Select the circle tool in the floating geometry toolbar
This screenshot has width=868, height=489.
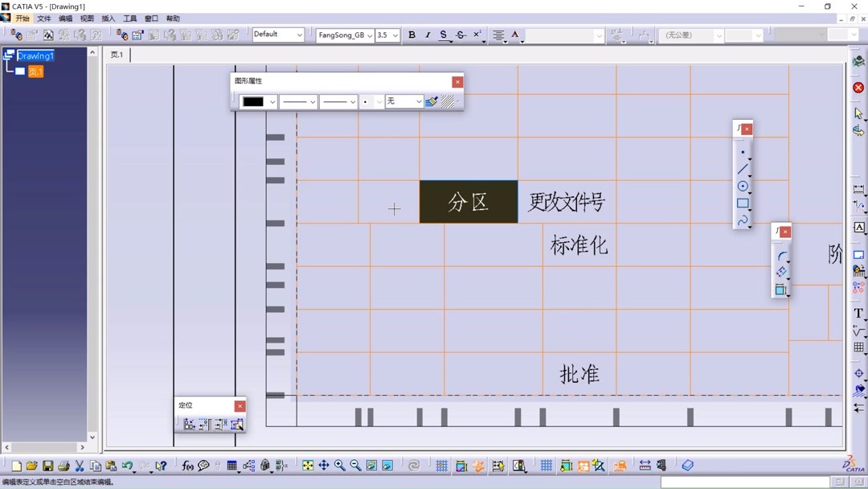point(743,186)
